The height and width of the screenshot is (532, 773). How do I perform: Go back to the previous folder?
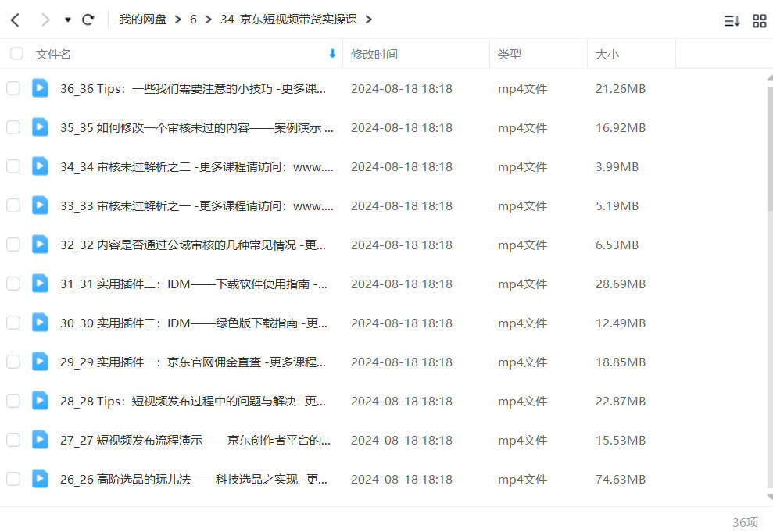point(16,20)
